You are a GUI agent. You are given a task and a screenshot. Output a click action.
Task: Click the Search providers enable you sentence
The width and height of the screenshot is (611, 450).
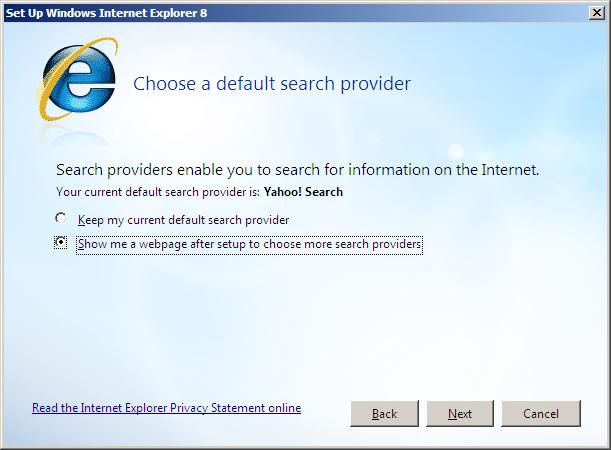tap(297, 170)
